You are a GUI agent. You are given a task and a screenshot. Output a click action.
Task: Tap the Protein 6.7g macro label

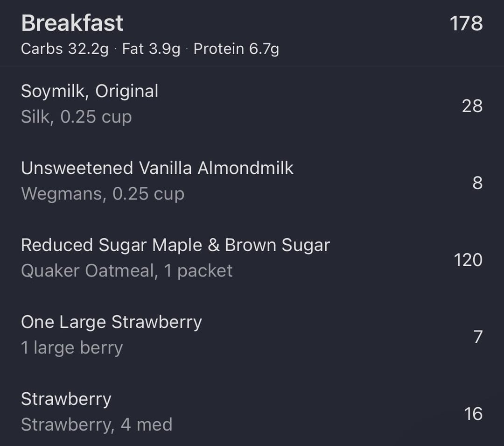point(236,49)
